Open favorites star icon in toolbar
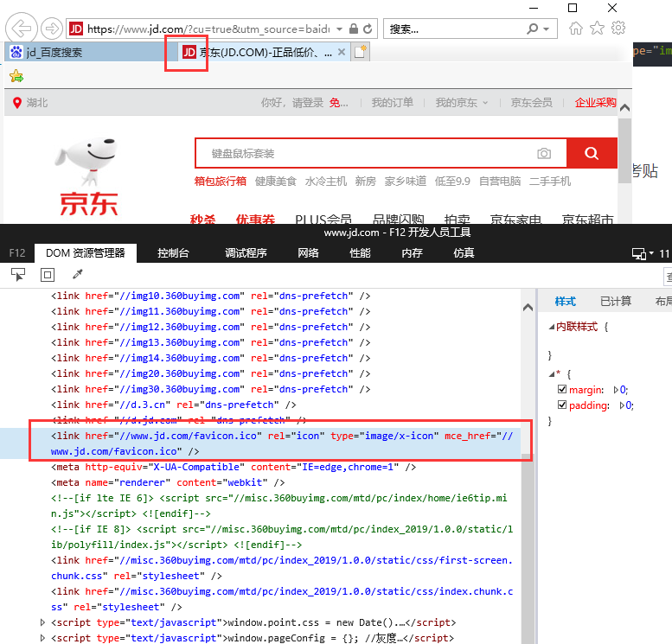This screenshot has height=644, width=672. coord(597,29)
